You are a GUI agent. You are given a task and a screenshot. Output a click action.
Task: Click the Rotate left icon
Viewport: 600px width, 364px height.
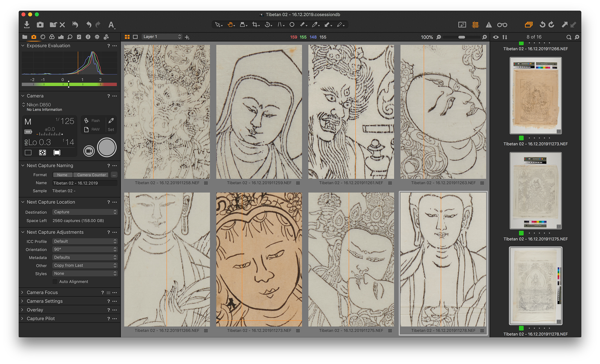click(x=542, y=25)
